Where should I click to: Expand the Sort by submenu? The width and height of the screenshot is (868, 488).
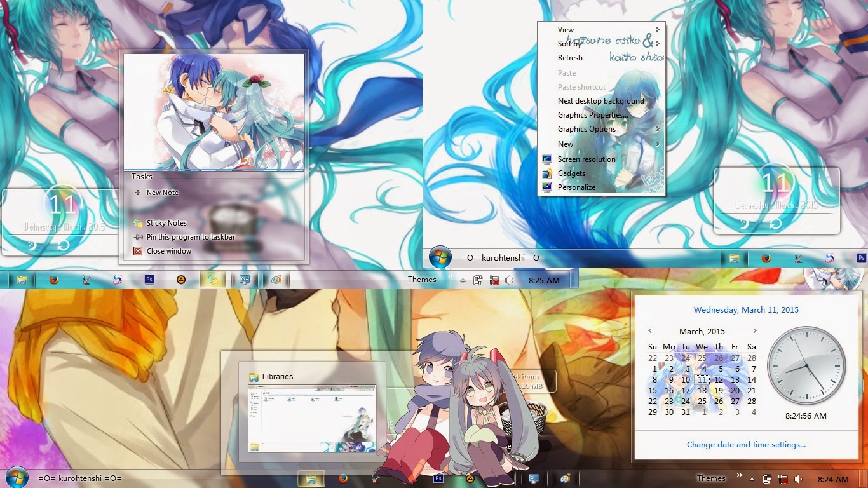tap(601, 44)
